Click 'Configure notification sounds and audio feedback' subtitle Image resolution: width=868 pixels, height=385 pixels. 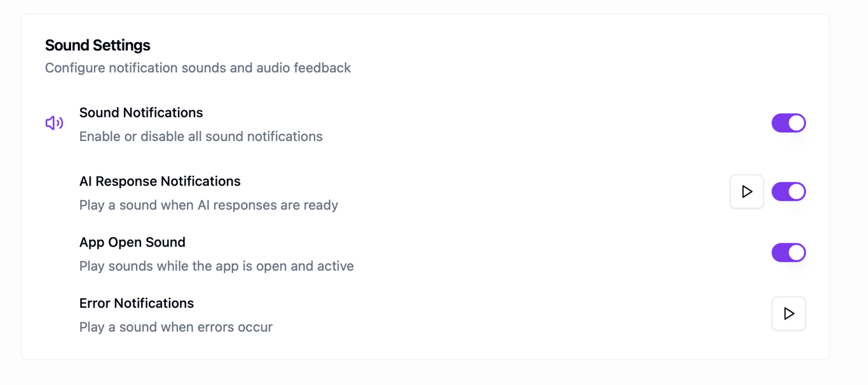point(198,68)
